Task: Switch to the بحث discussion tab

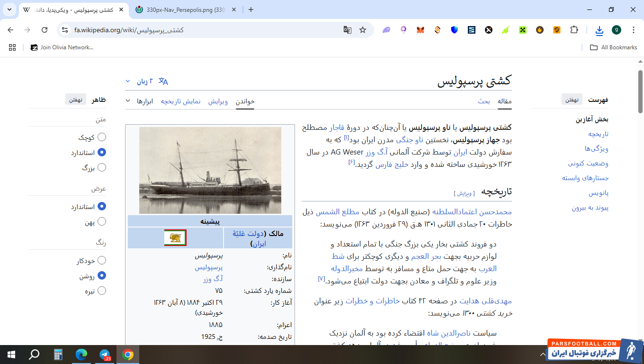Action: tap(483, 101)
